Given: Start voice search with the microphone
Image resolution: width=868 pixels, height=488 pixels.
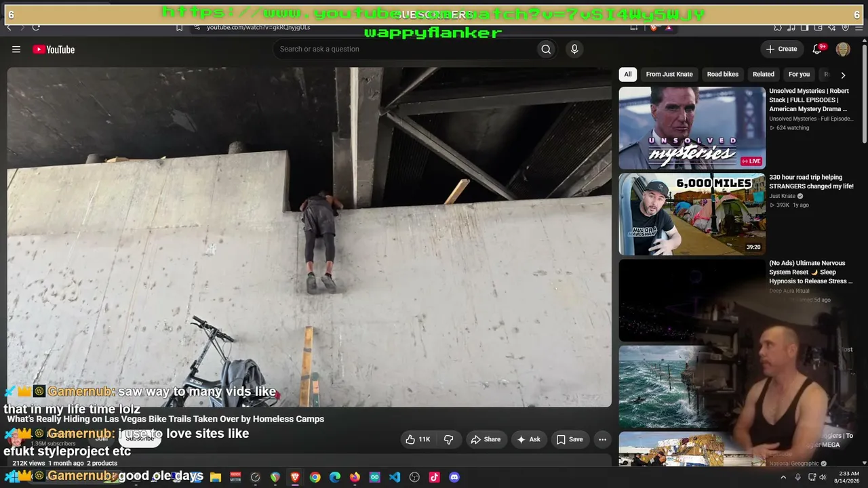Looking at the screenshot, I should 574,49.
